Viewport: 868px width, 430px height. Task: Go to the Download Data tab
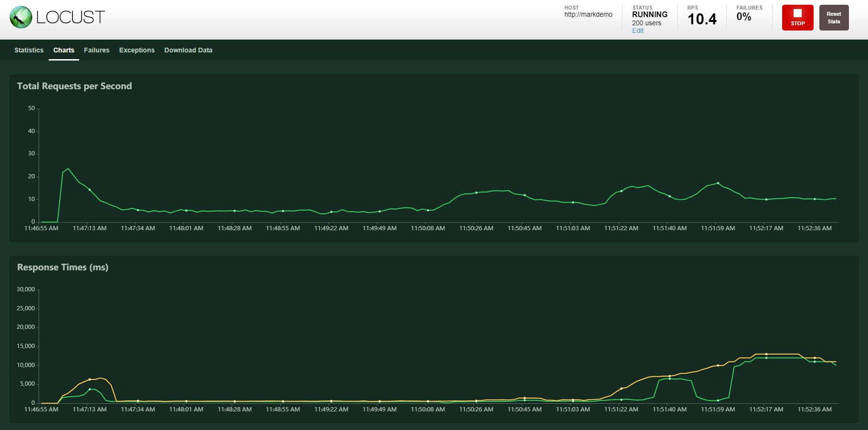pyautogui.click(x=188, y=50)
